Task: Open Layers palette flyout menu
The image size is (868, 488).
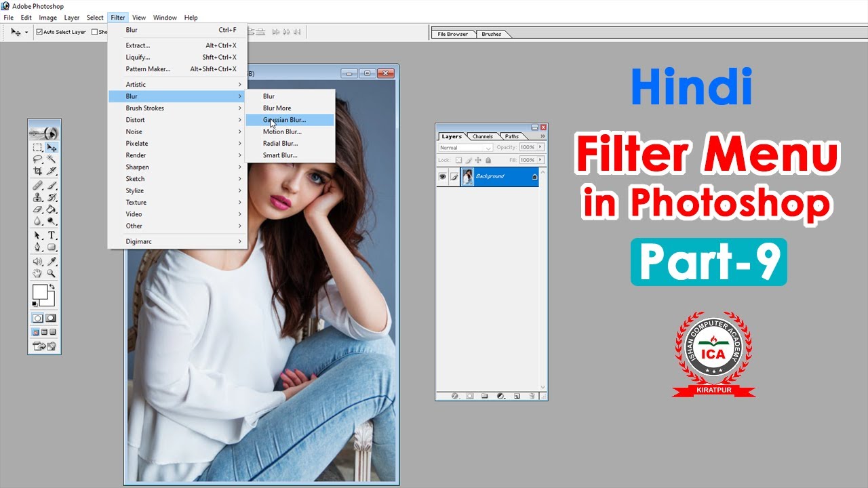Action: click(542, 136)
